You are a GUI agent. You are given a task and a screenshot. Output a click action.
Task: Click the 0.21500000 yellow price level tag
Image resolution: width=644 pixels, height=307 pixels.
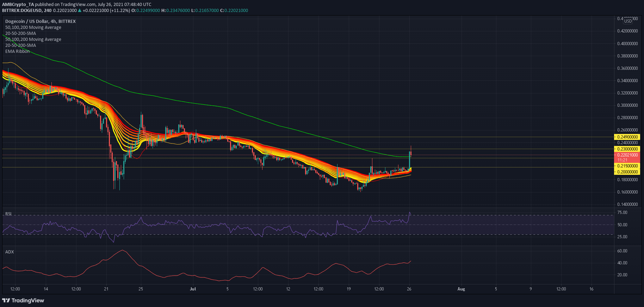pyautogui.click(x=627, y=166)
